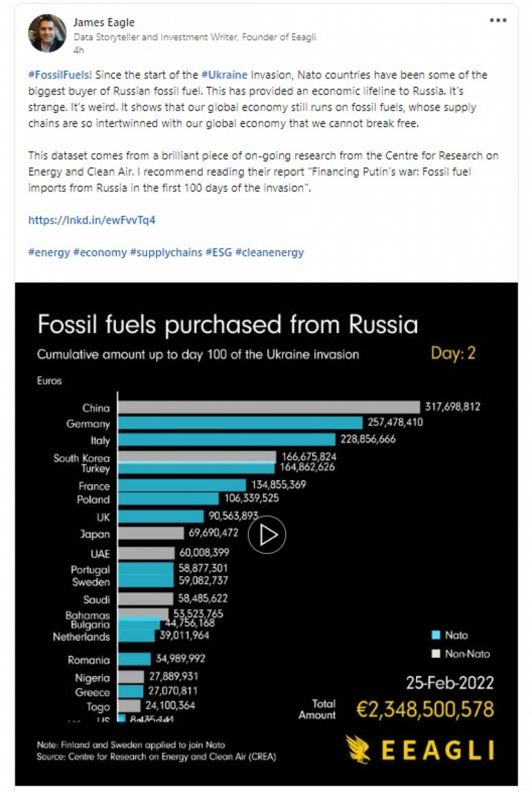This screenshot has height=792, width=532.
Task: Click the author's job title subtitle
Action: pyautogui.click(x=194, y=37)
